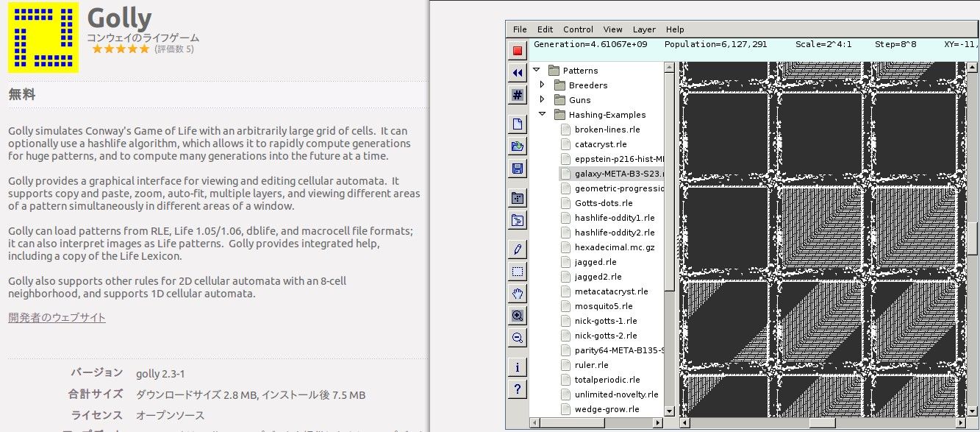Screen dimensions: 980x432
Task: Click the Generation=4.61067e+09 status text
Action: click(590, 44)
